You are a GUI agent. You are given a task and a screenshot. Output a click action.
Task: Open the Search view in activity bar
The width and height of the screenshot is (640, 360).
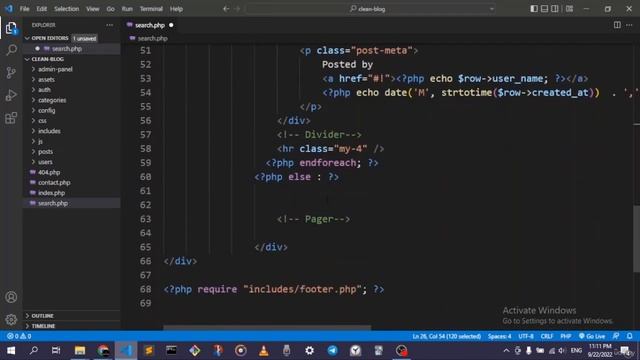tap(11, 50)
